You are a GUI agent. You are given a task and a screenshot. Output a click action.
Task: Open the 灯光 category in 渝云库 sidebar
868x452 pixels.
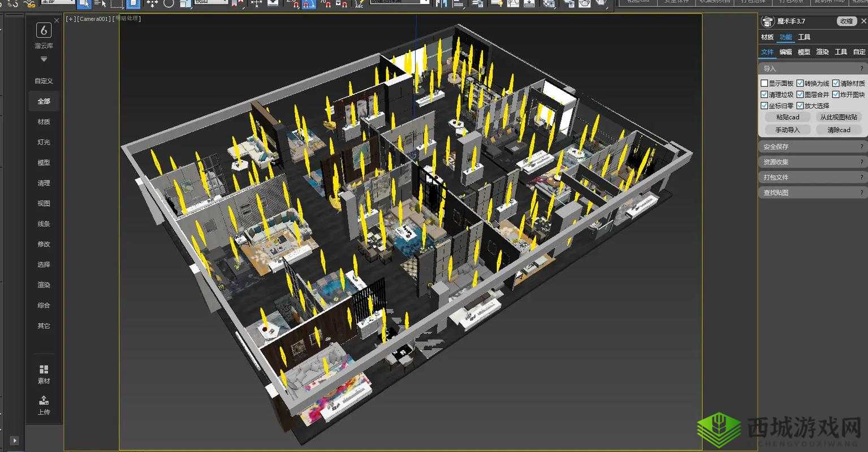pyautogui.click(x=44, y=142)
